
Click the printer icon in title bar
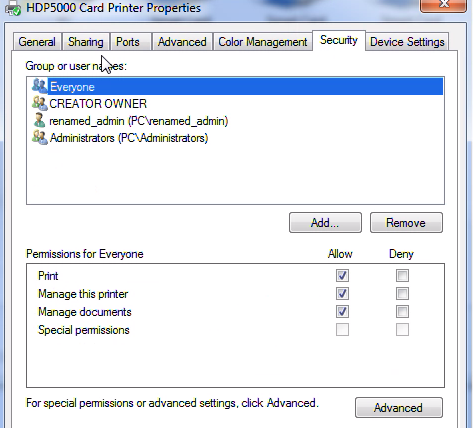tap(13, 8)
